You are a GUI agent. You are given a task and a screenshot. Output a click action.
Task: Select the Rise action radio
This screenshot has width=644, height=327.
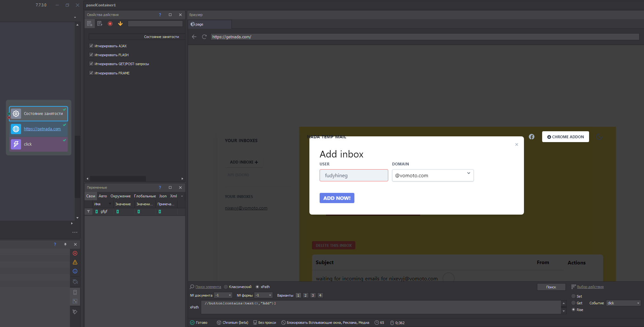573,310
